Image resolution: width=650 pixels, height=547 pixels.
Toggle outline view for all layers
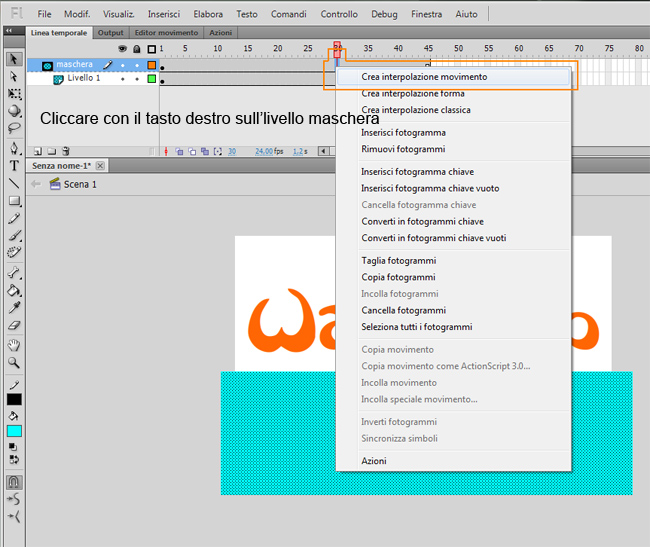click(152, 49)
